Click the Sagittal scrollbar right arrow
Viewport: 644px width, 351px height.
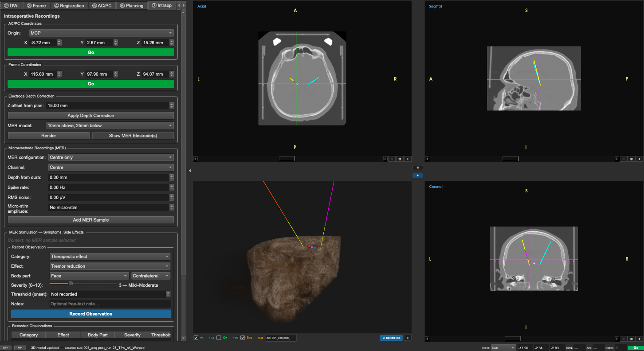[x=617, y=159]
